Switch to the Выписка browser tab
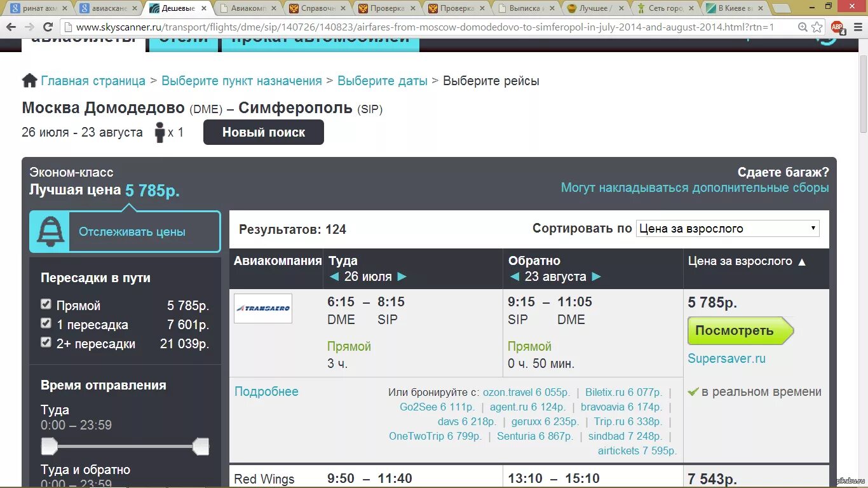This screenshot has width=868, height=488. point(527,8)
